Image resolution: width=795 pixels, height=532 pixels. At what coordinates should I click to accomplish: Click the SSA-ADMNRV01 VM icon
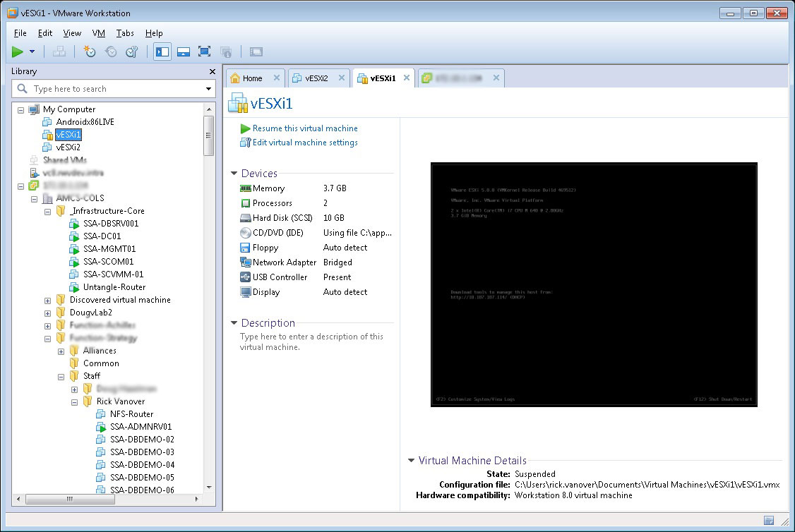(x=101, y=427)
